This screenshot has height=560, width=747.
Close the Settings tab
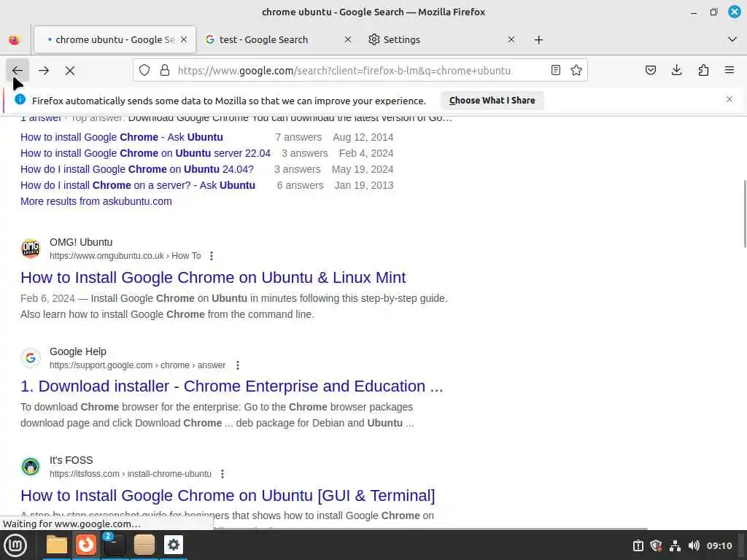pyautogui.click(x=511, y=39)
